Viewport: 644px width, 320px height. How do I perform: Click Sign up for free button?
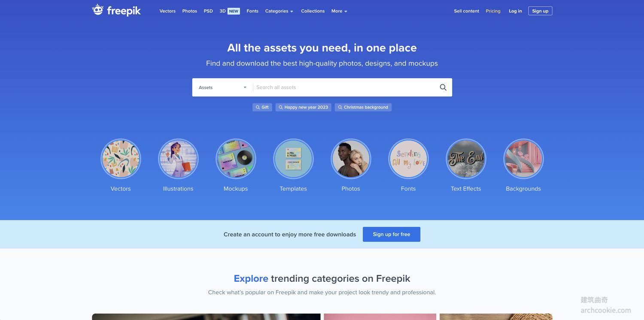(x=392, y=234)
